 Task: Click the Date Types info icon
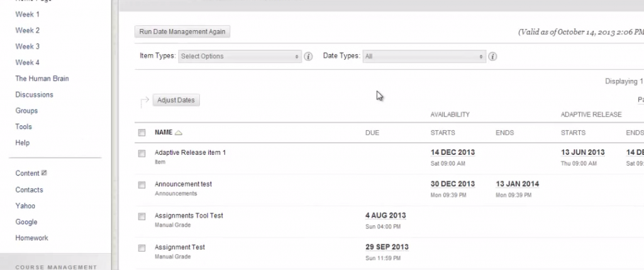click(x=492, y=56)
